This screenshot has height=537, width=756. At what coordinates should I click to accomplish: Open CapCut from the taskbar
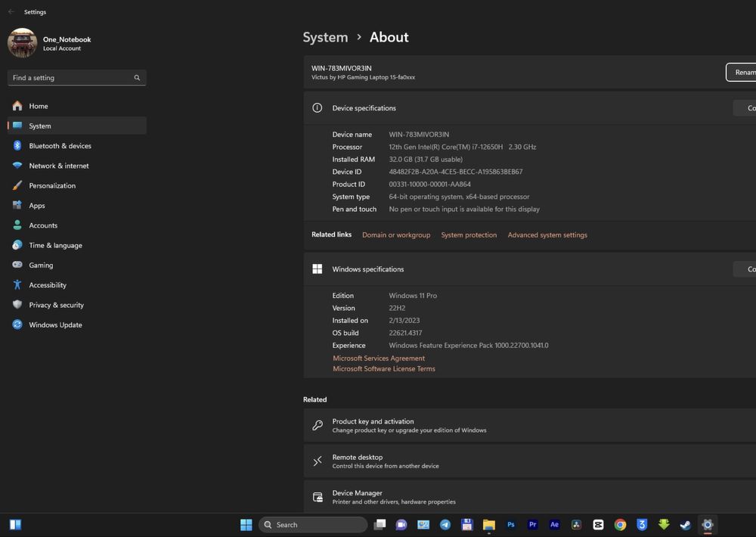tap(598, 525)
